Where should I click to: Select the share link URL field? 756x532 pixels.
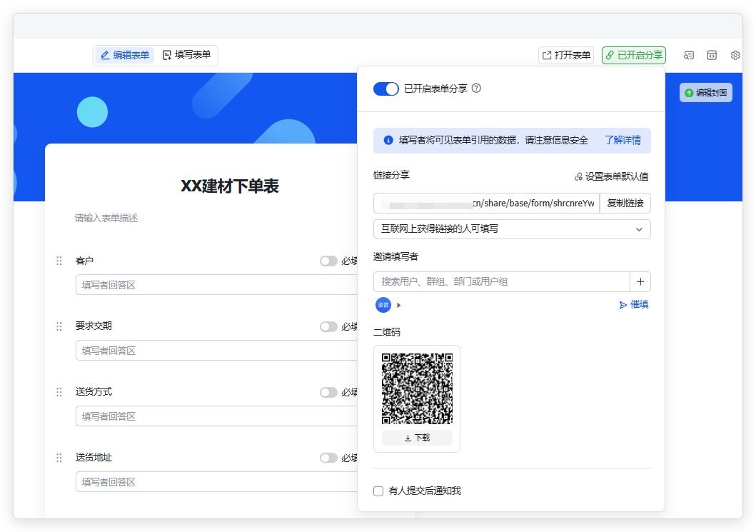pyautogui.click(x=486, y=203)
